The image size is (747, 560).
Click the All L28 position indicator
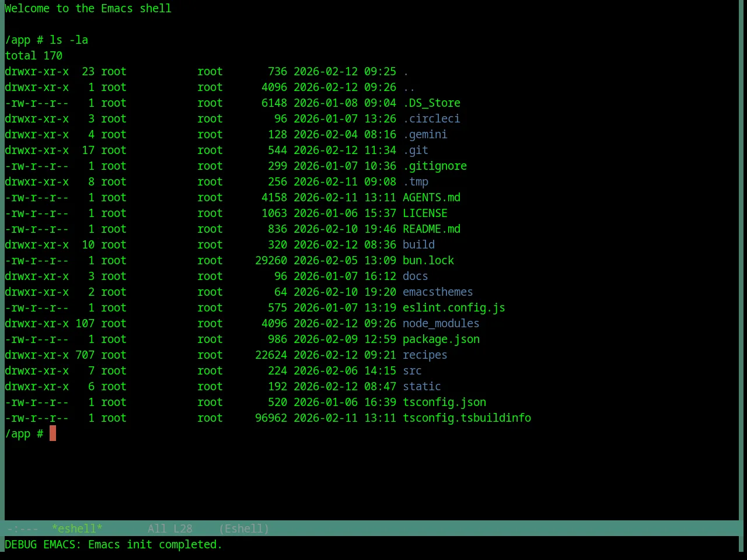[x=170, y=528]
